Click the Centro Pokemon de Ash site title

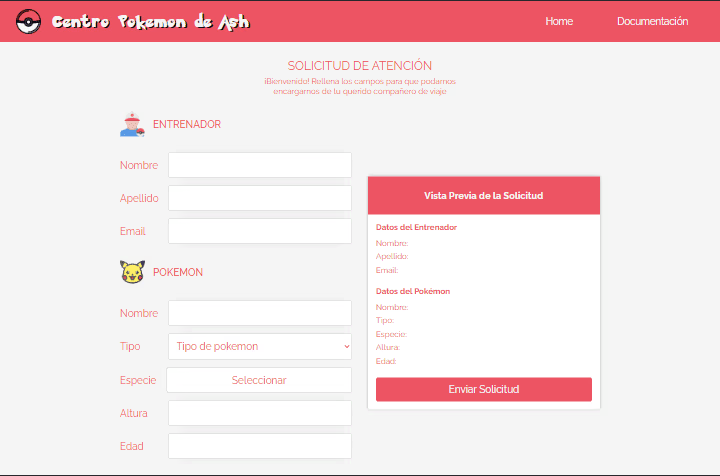coord(151,22)
